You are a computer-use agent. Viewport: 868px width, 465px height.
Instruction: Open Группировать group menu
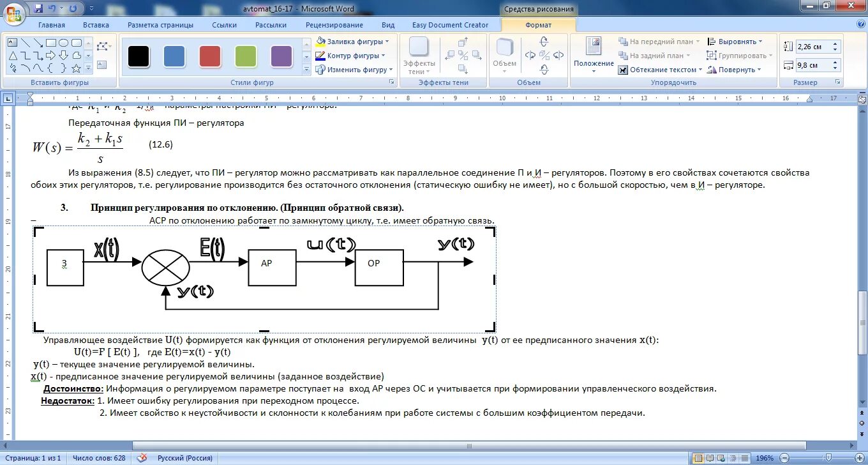739,56
